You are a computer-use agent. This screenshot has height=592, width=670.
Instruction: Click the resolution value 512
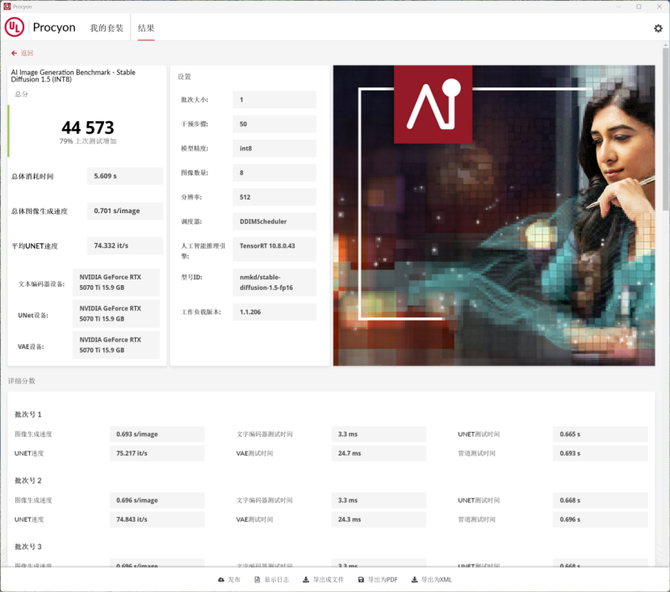click(274, 197)
